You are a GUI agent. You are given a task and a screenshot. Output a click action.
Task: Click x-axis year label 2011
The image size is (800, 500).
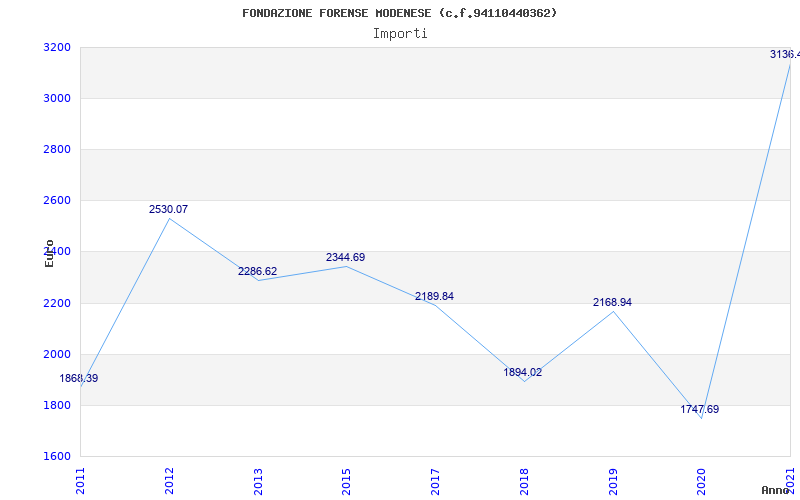coord(81,481)
